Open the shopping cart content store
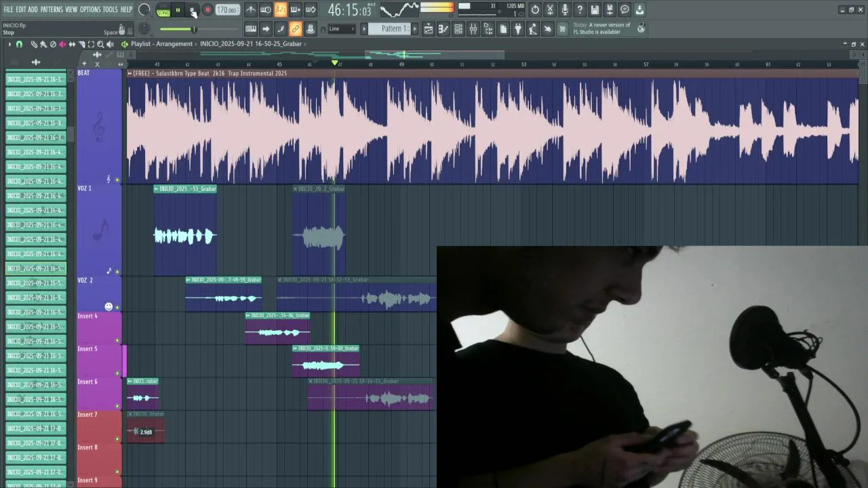The height and width of the screenshot is (488, 868). click(x=561, y=28)
